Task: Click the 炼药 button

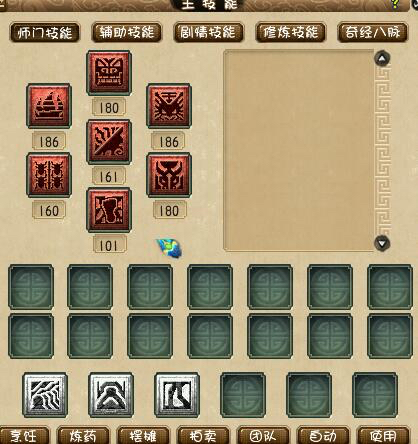Action: (x=83, y=435)
